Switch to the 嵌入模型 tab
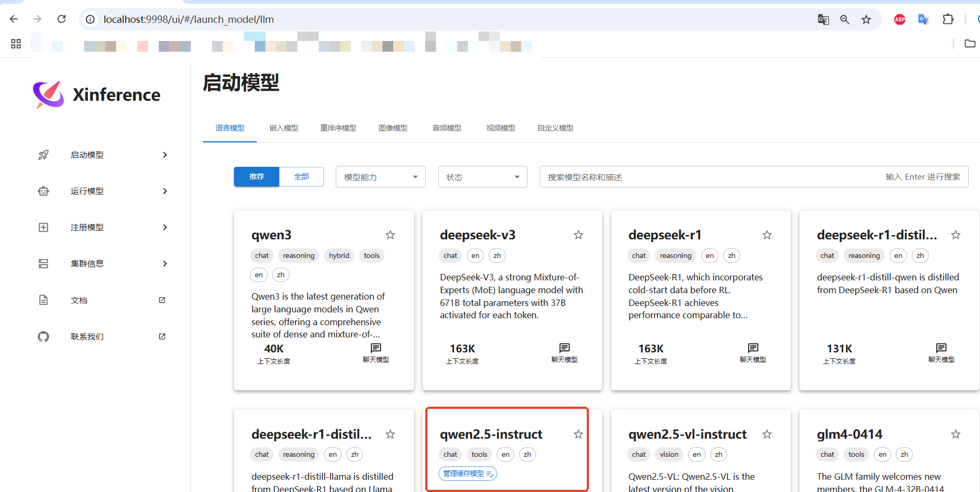The image size is (980, 492). pyautogui.click(x=284, y=128)
